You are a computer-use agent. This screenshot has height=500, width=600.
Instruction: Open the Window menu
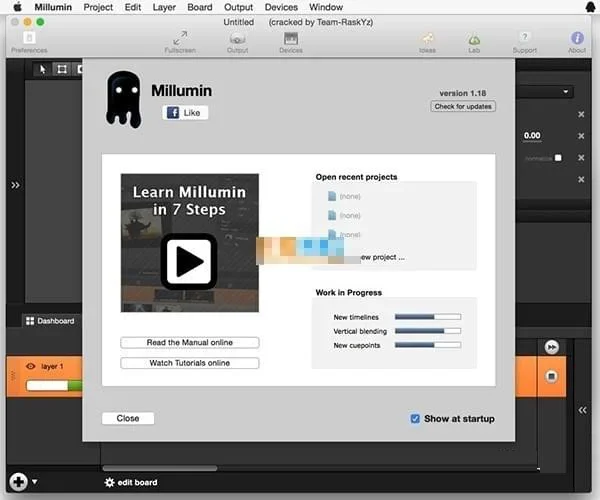pos(326,7)
